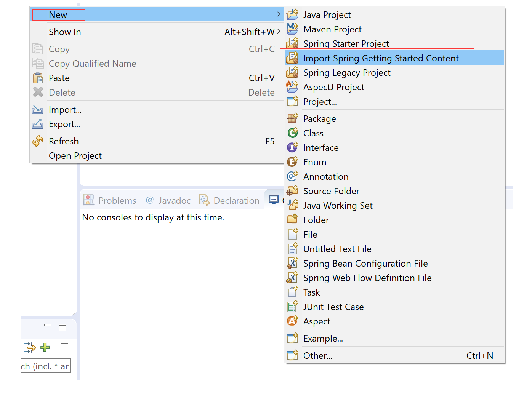This screenshot has height=401, width=532.
Task: Click the brown Enum icon
Action: tap(293, 162)
